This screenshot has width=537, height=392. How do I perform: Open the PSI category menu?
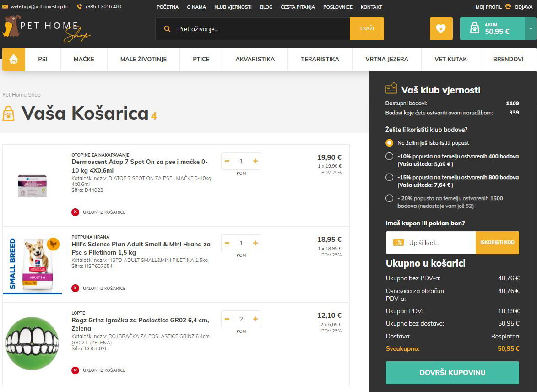[x=43, y=59]
